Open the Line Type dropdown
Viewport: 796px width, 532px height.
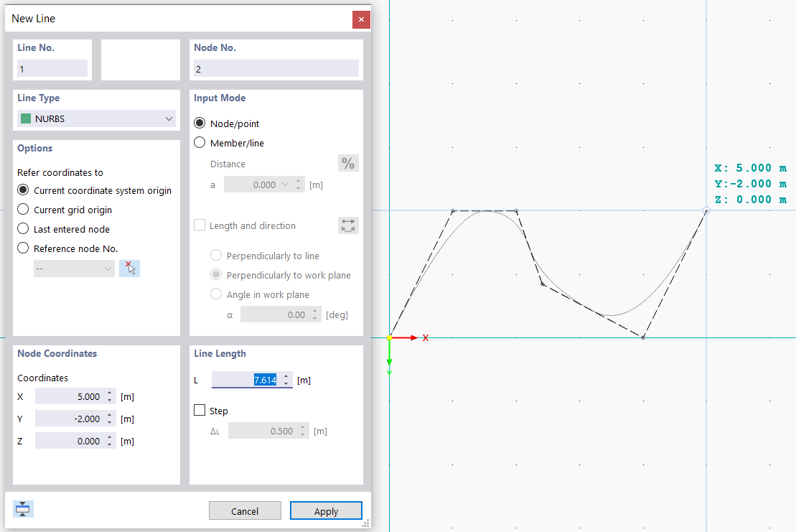(x=168, y=118)
